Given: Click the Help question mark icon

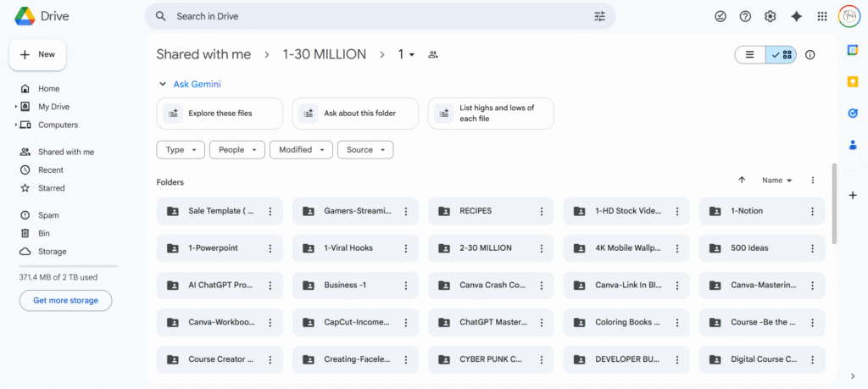Looking at the screenshot, I should coord(745,16).
